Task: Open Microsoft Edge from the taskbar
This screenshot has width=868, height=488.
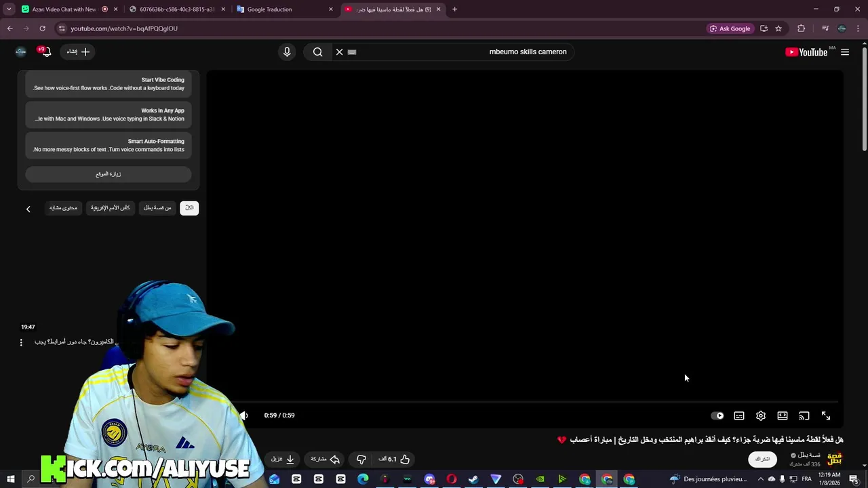Action: [363, 479]
